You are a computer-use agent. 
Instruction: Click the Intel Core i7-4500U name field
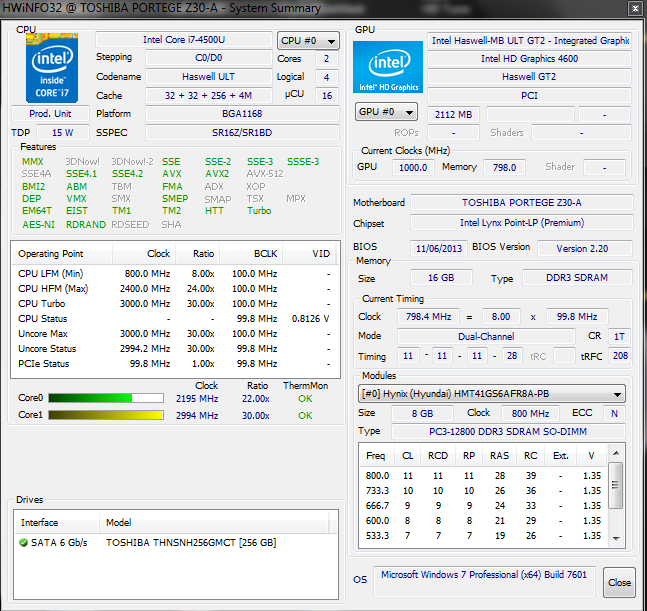[184, 40]
